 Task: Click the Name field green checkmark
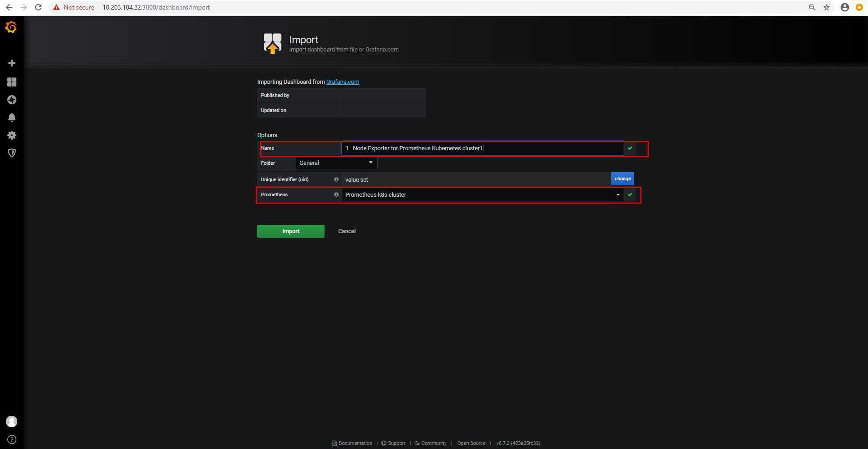(630, 148)
